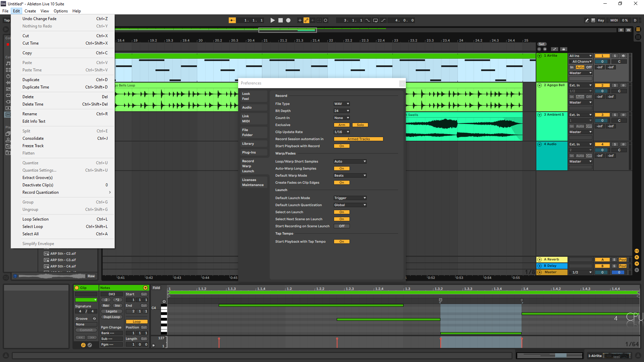Click the Duplicate menu item
The height and width of the screenshot is (362, 644).
[31, 79]
